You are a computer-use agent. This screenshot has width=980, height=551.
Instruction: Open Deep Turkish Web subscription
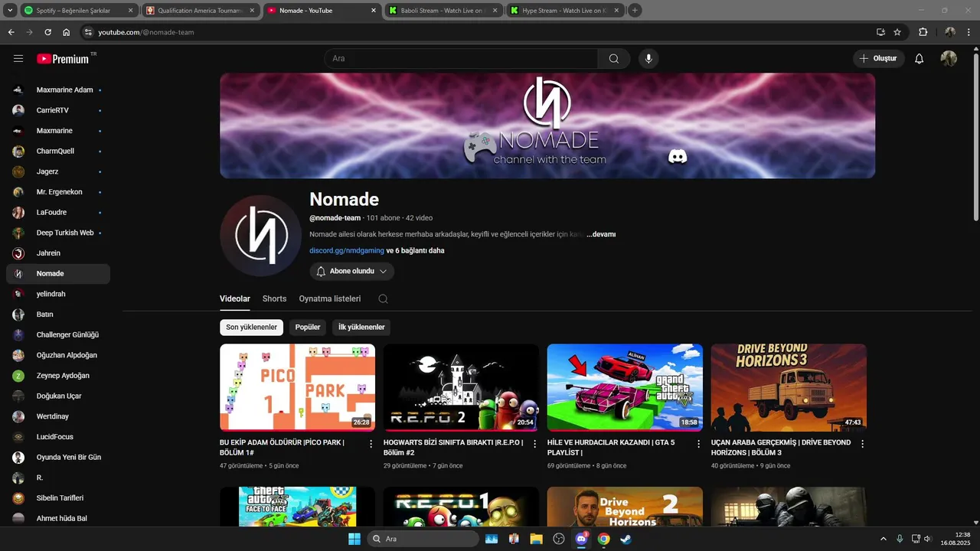click(x=58, y=233)
